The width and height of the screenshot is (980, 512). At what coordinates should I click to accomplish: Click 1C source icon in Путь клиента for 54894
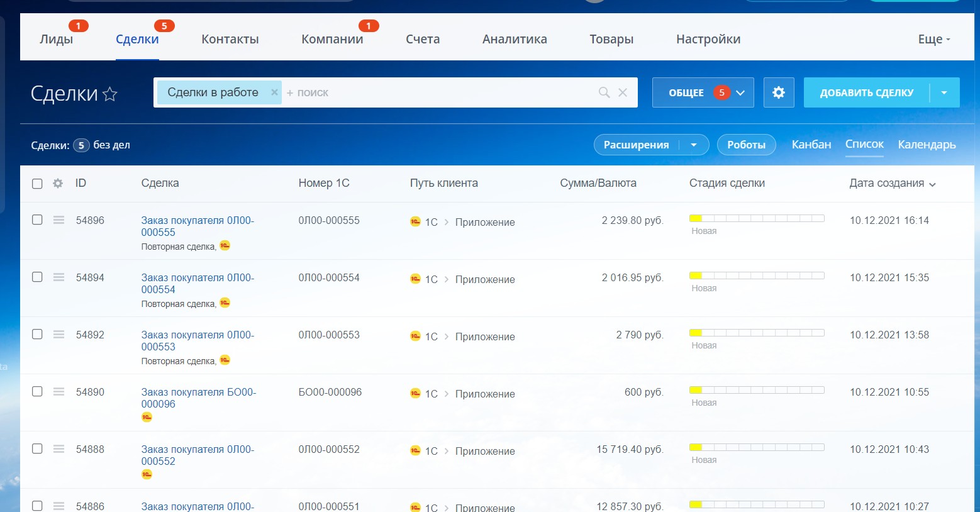[x=415, y=279]
